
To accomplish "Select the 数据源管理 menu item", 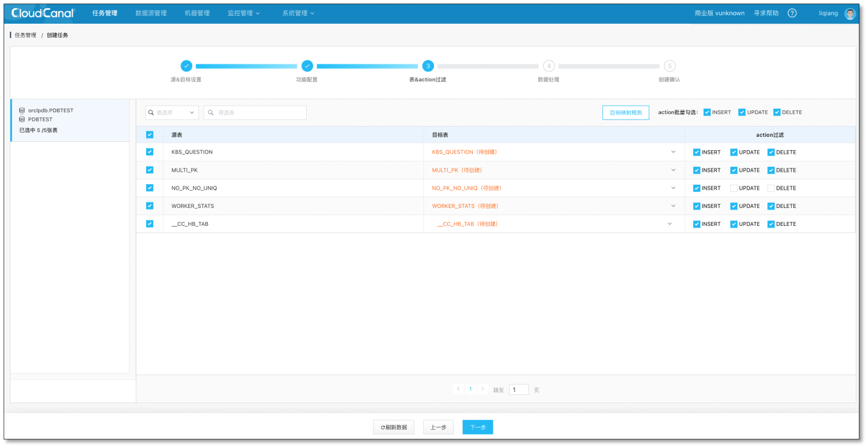I will 151,13.
